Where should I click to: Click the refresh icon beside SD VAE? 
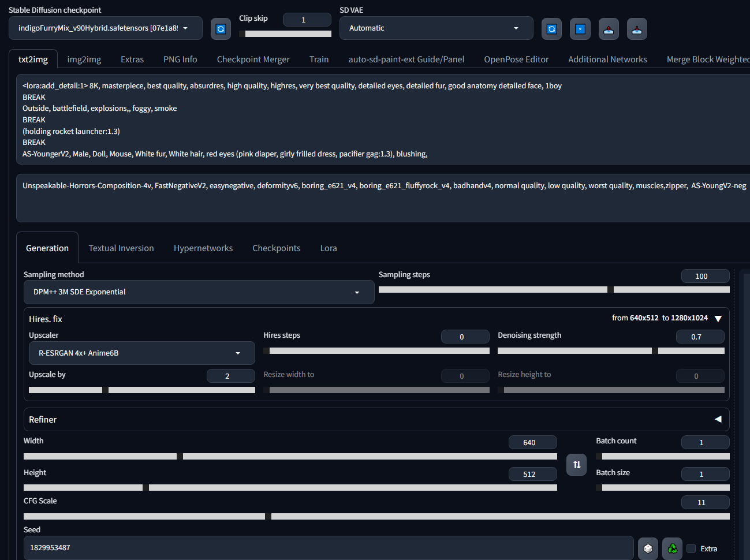click(551, 29)
